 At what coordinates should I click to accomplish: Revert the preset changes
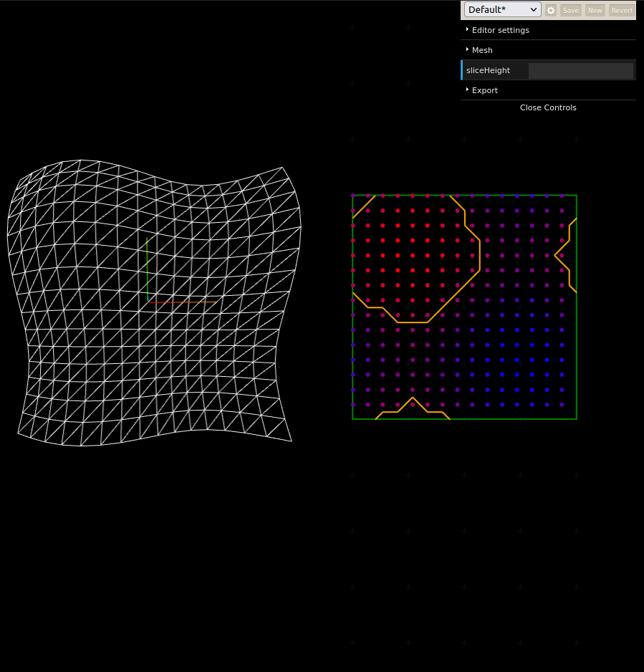point(621,11)
